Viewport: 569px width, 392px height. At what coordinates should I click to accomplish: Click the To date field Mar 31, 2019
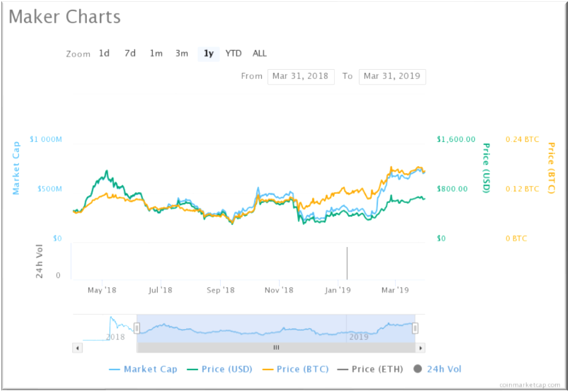point(392,76)
